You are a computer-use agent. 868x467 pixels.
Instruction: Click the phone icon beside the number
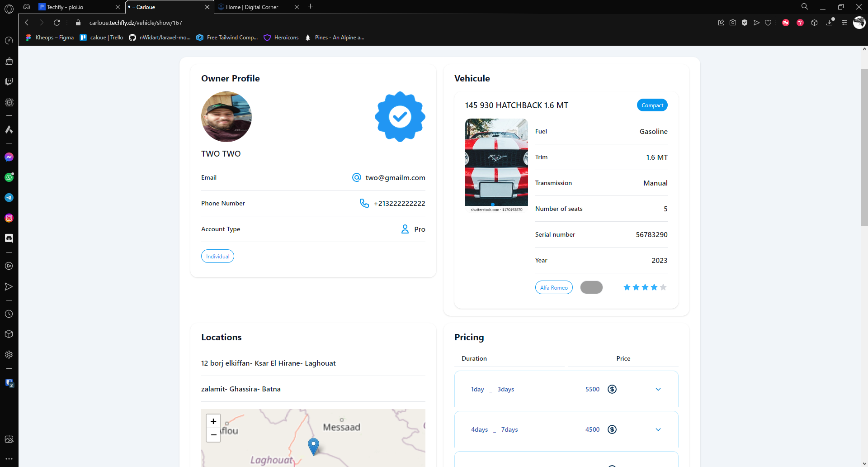tap(364, 203)
